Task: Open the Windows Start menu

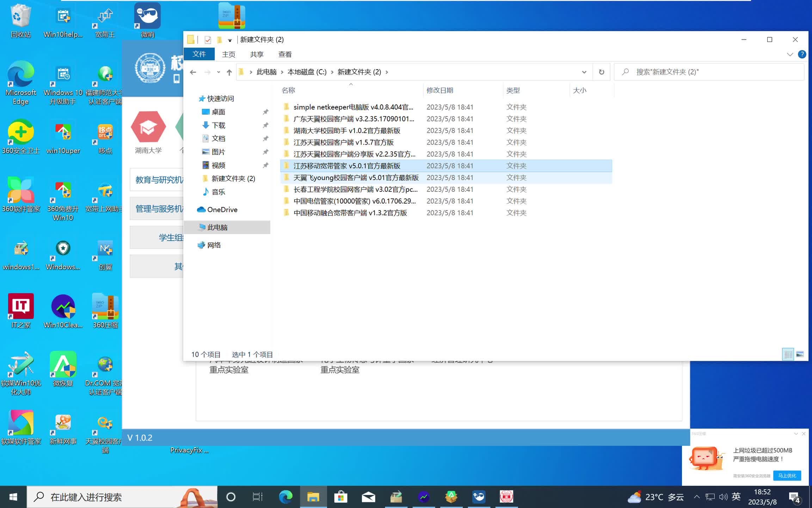Action: tap(13, 497)
